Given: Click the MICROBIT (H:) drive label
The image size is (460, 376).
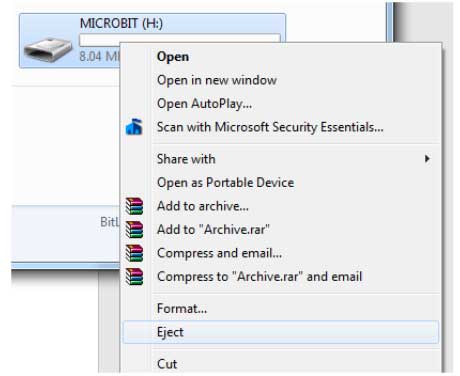Looking at the screenshot, I should point(121,23).
